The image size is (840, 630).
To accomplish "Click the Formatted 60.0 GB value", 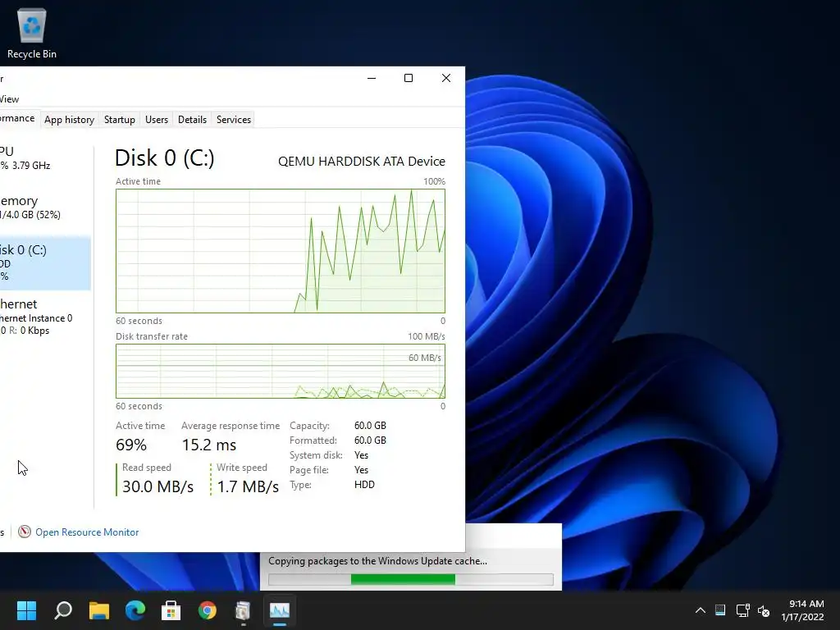I will [x=370, y=441].
